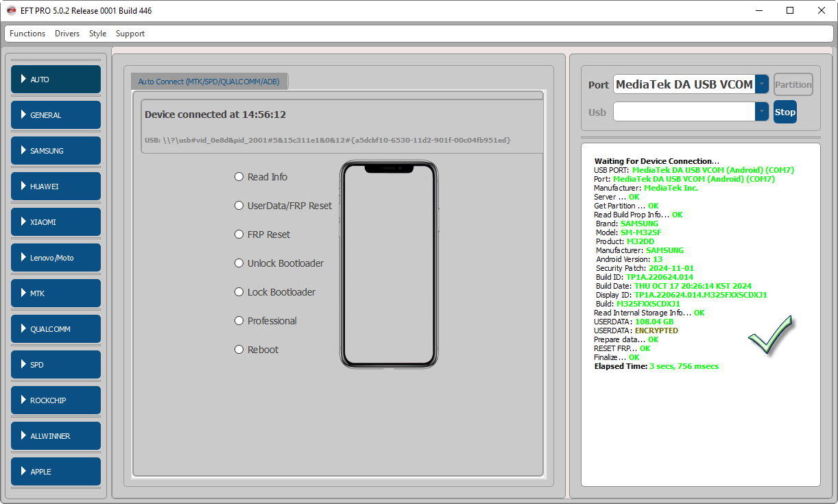Click the Android Version 13 log line
The image size is (838, 504).
pos(629,259)
